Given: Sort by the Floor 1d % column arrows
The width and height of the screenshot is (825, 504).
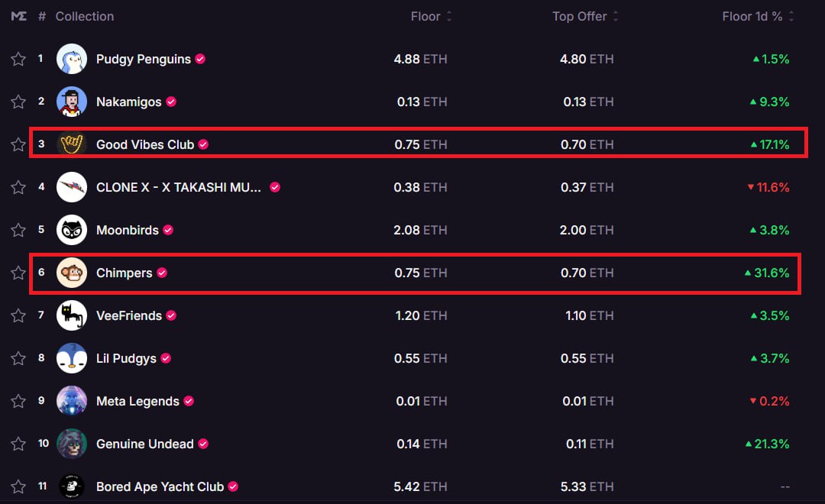Looking at the screenshot, I should point(791,16).
